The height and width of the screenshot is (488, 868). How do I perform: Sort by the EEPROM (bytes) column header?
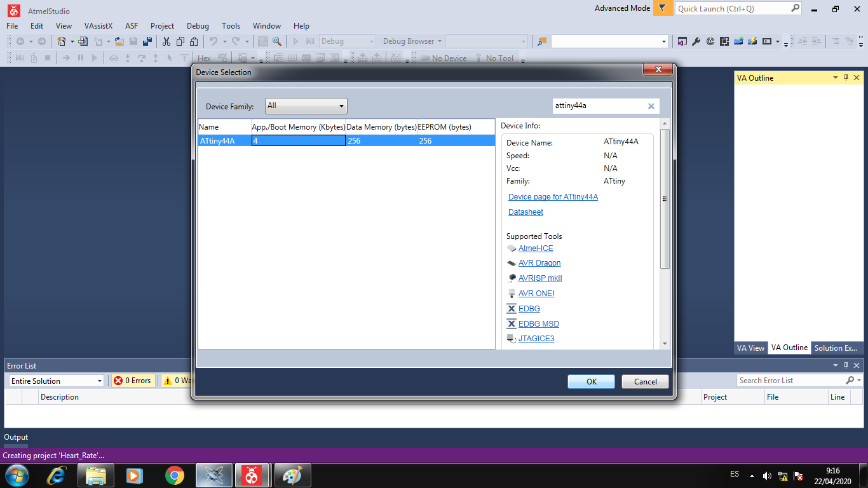pos(456,127)
